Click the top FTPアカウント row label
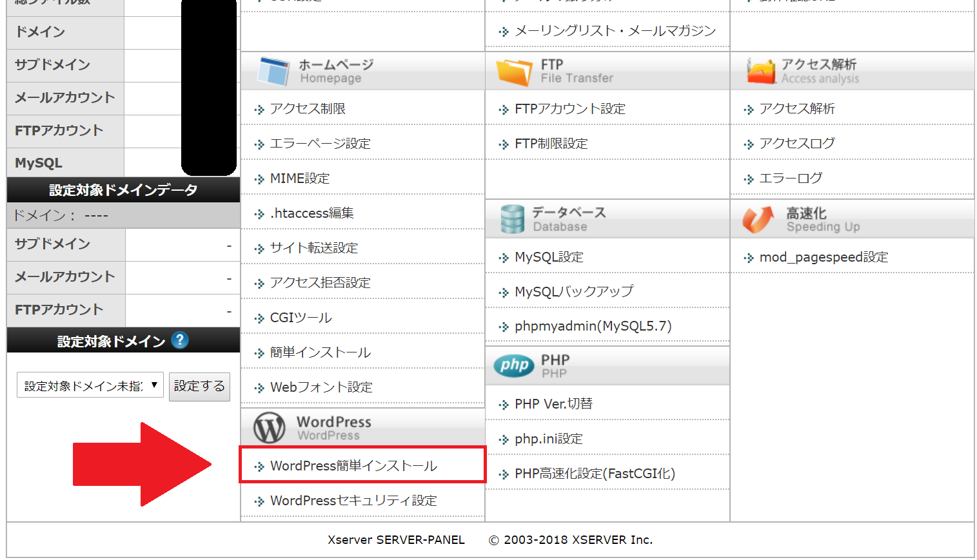The width and height of the screenshot is (977, 560). 59,130
